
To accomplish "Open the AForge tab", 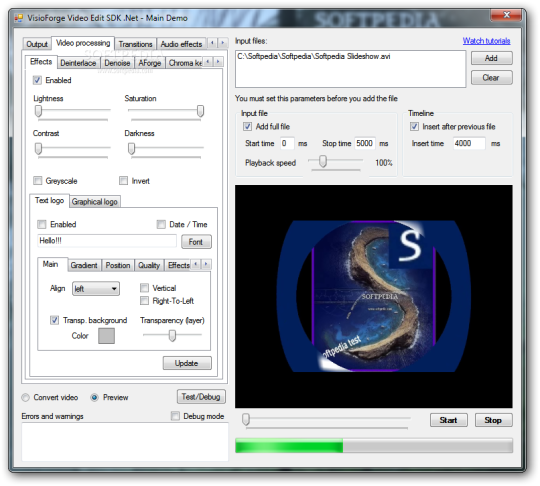I will (150, 63).
